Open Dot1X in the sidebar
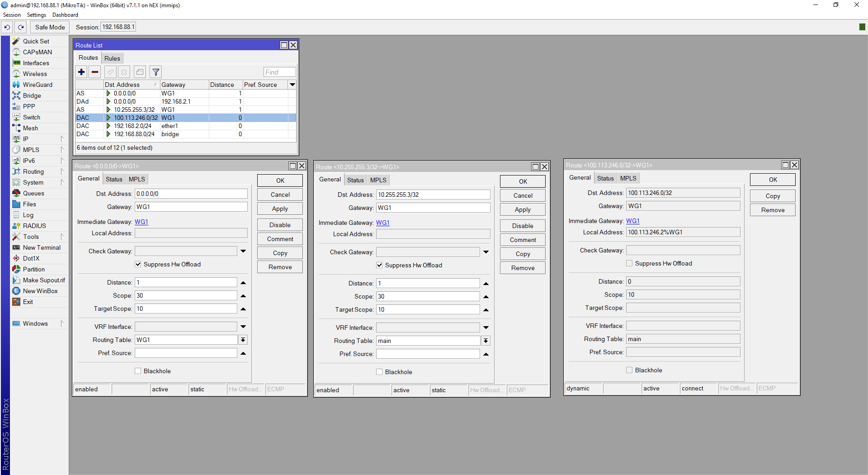The width and height of the screenshot is (868, 475). point(31,258)
